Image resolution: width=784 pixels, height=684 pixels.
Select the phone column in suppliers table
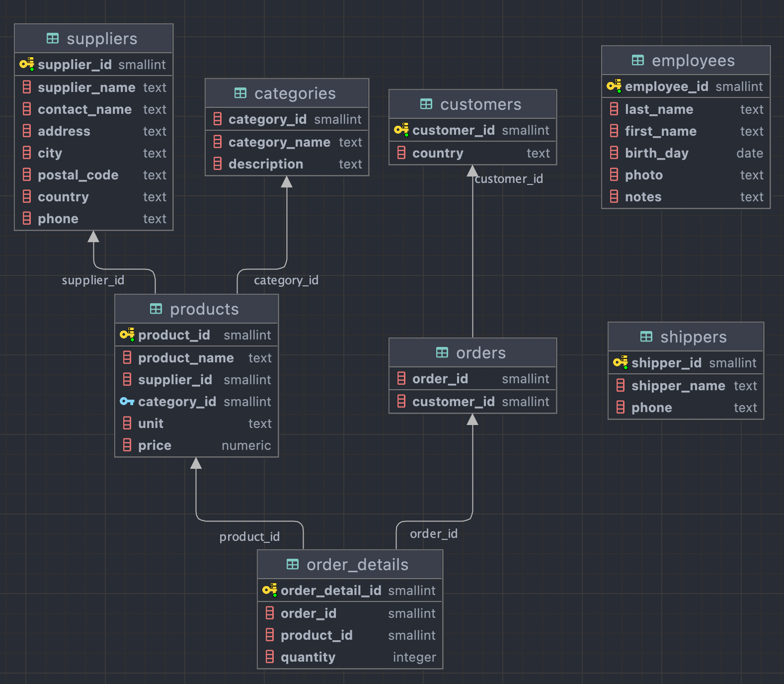click(94, 219)
